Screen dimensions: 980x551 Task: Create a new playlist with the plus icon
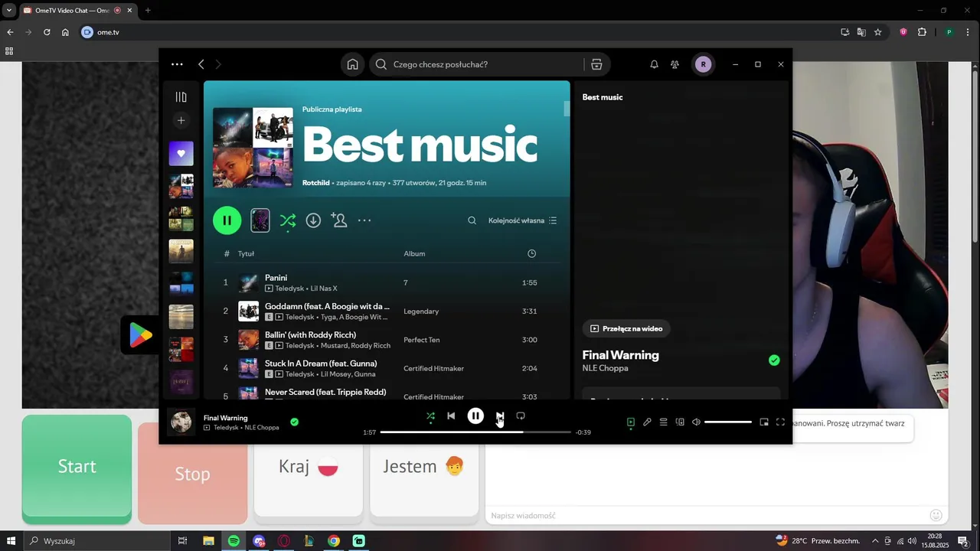click(181, 120)
